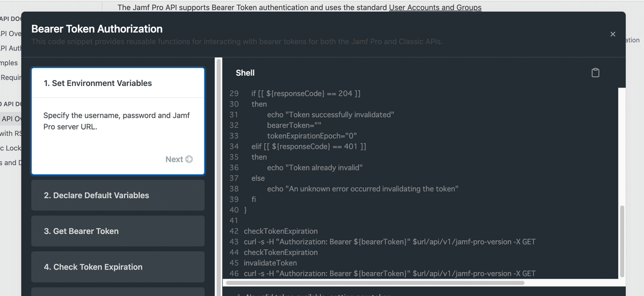644x296 pixels.
Task: Open step 2. Declare Default Variables
Action: (118, 195)
